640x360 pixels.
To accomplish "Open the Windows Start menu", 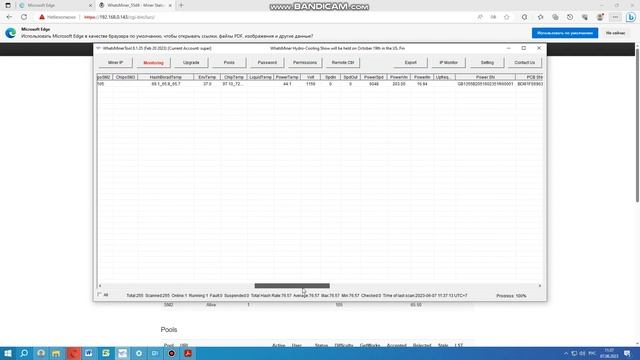I will (x=8, y=353).
